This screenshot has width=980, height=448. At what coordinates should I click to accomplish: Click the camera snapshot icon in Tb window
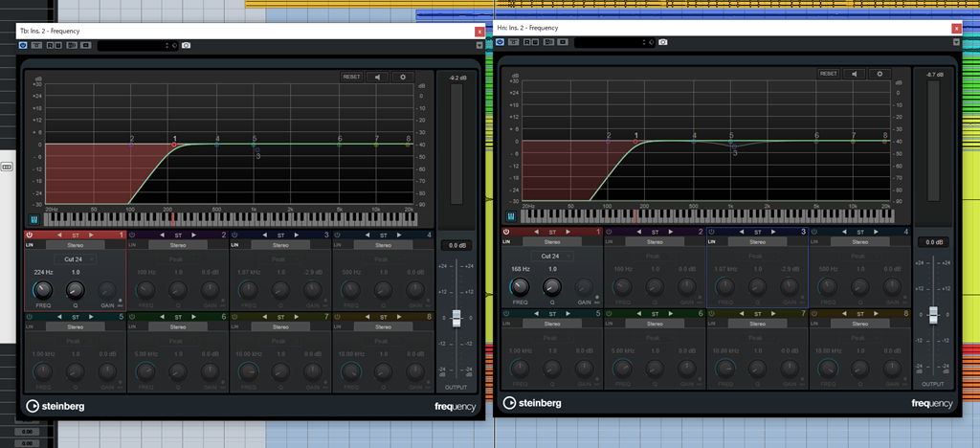[187, 45]
